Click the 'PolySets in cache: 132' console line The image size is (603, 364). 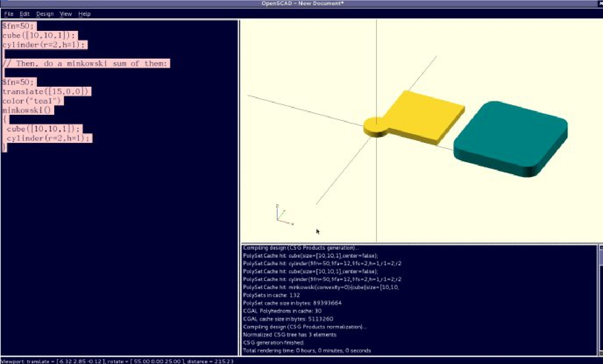(271, 295)
